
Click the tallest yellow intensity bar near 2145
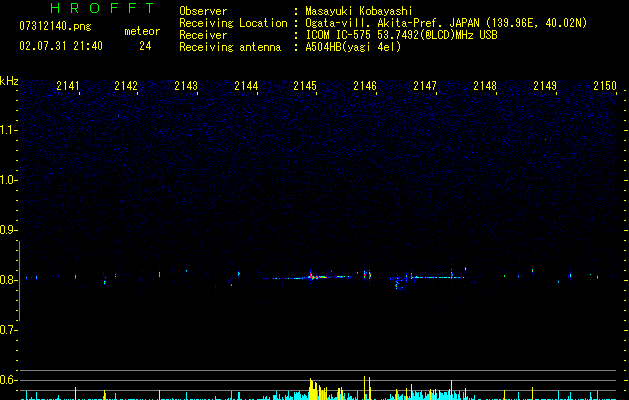coord(310,389)
